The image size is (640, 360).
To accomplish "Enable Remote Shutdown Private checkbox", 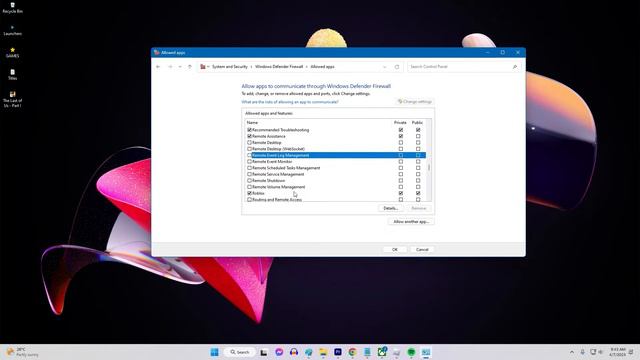I will click(401, 180).
